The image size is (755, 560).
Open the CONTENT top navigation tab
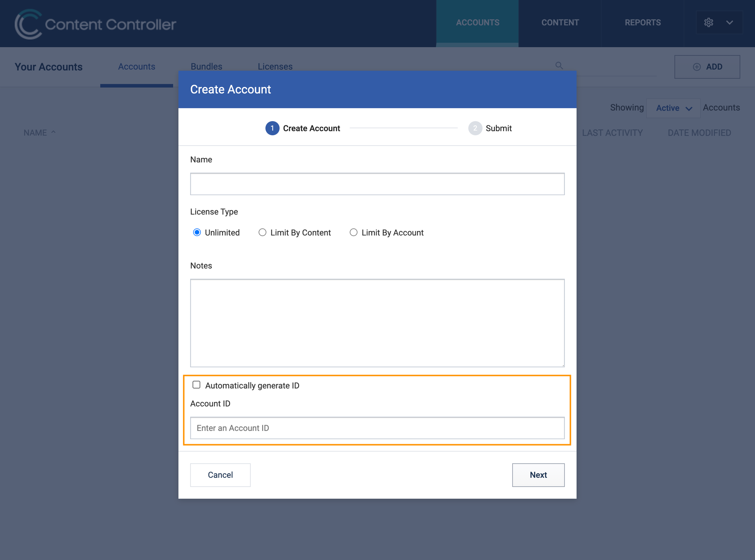click(560, 23)
